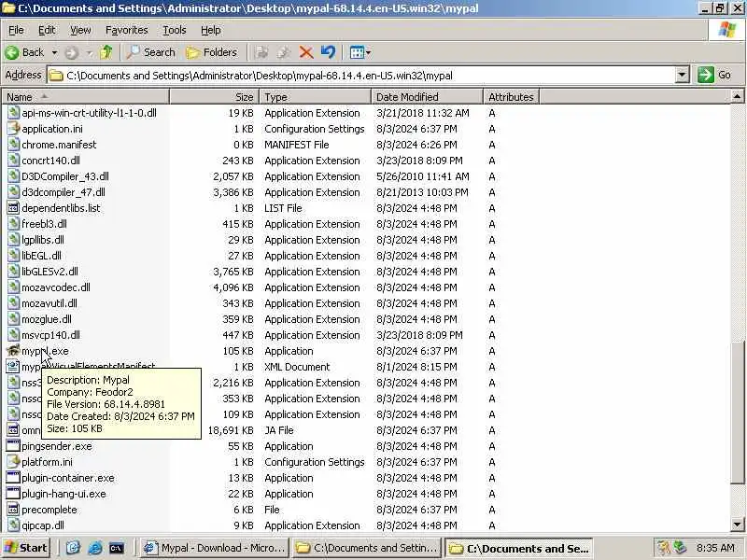Expand the Address bar dropdown arrow
The image size is (747, 560).
click(x=683, y=76)
